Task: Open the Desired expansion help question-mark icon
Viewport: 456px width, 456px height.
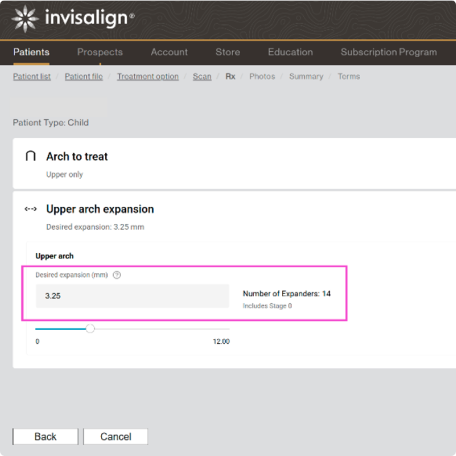Action: (x=117, y=275)
